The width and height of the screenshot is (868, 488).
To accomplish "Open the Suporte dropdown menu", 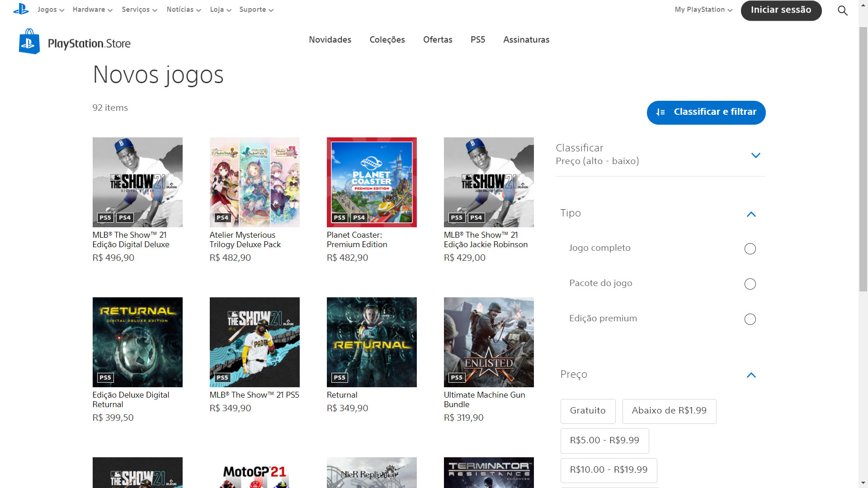I will 256,9.
